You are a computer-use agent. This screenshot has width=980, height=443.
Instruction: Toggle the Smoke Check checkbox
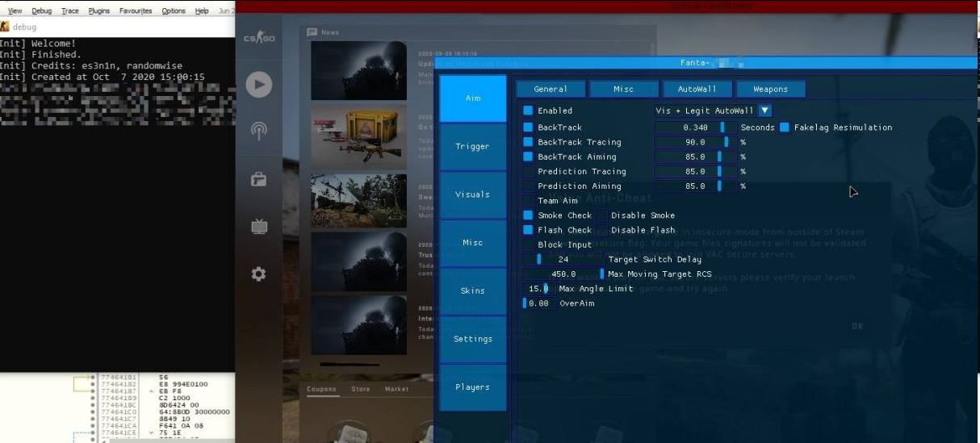528,215
